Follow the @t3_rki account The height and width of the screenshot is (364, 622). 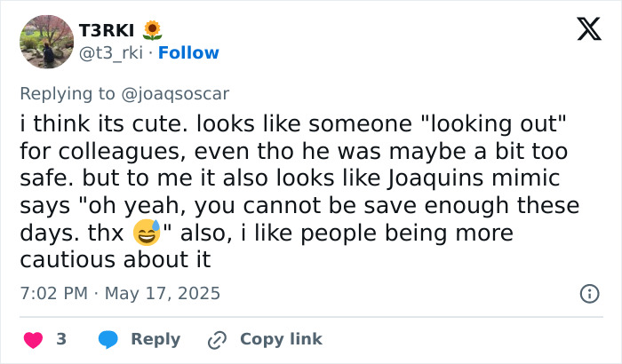pyautogui.click(x=187, y=52)
